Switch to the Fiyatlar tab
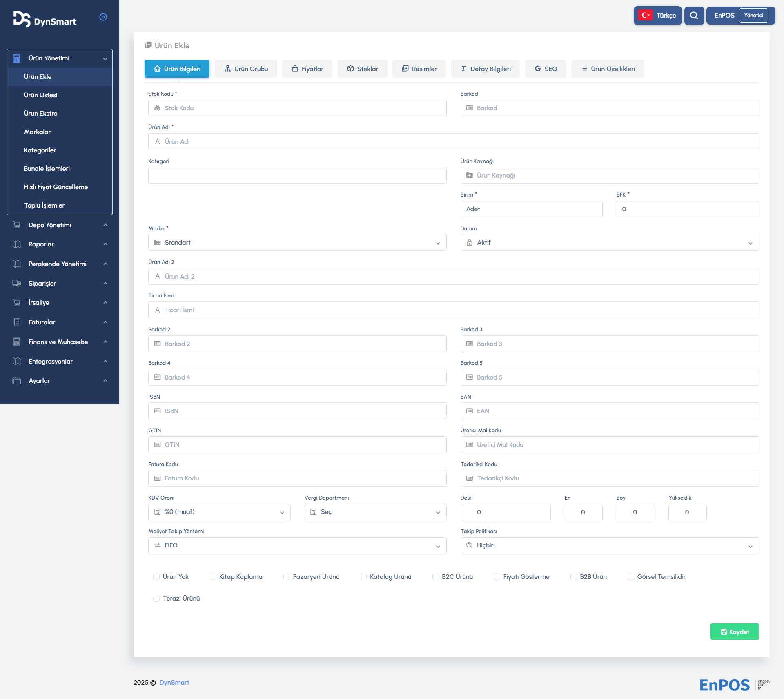The image size is (784, 699). click(307, 69)
